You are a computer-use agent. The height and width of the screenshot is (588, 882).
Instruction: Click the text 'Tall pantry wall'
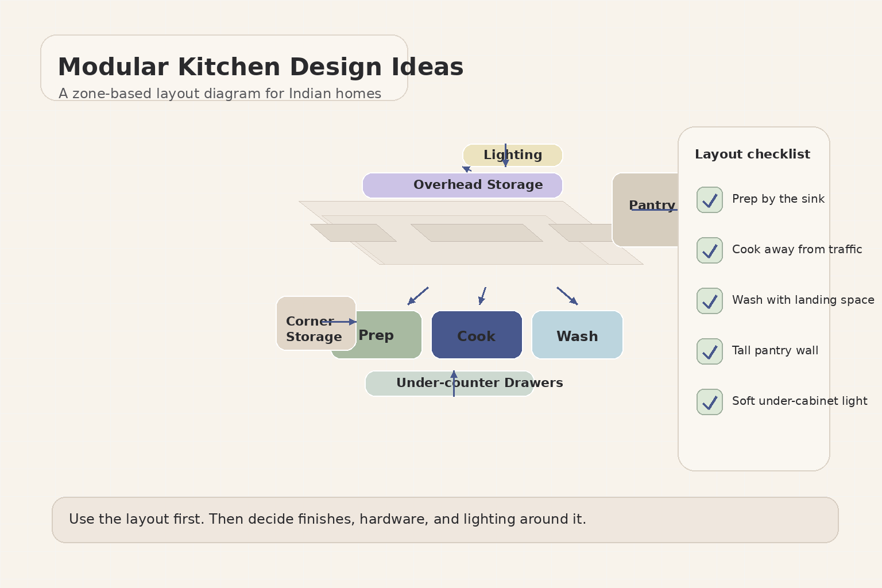[x=775, y=350]
